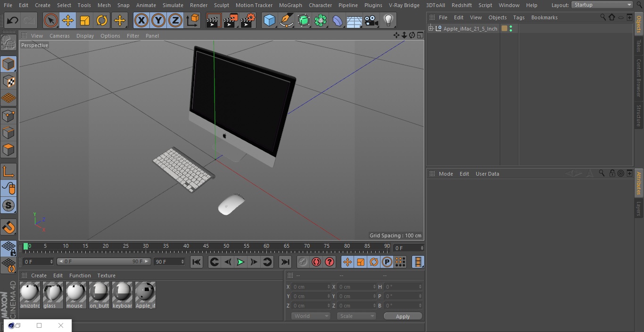Toggle Z axis lock
The image size is (644, 332).
pos(175,20)
